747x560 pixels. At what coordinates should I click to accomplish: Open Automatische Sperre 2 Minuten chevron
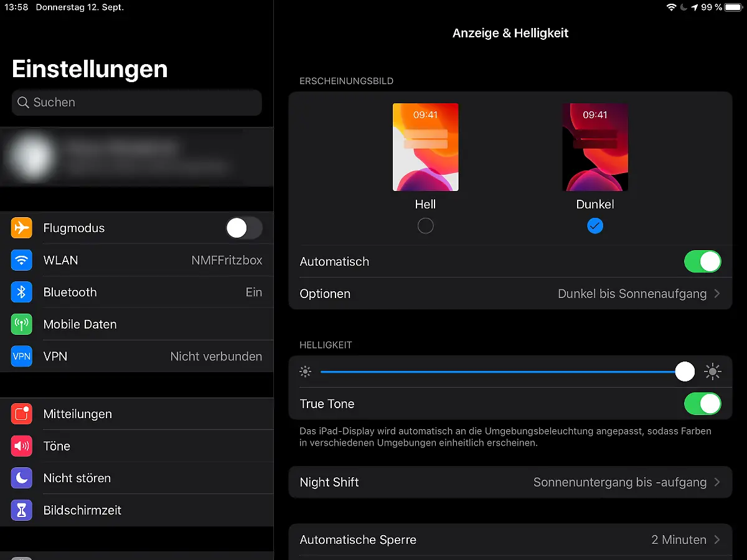pos(717,539)
